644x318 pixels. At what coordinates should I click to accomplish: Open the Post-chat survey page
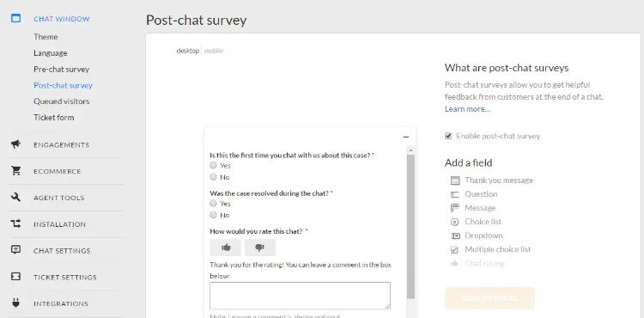point(63,85)
